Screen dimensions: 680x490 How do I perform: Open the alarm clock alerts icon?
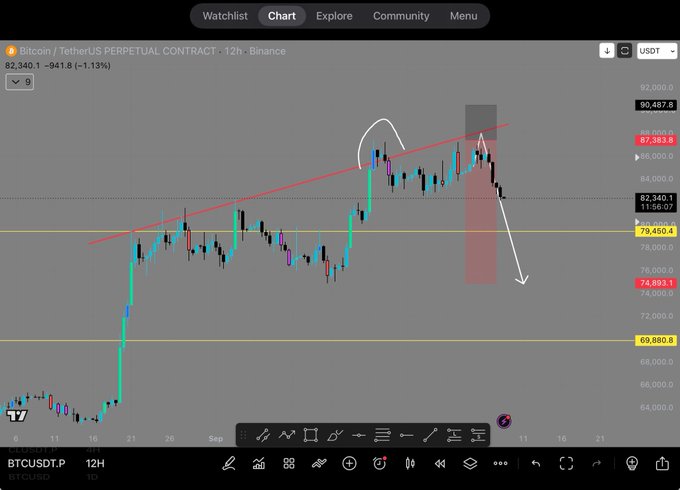click(379, 464)
